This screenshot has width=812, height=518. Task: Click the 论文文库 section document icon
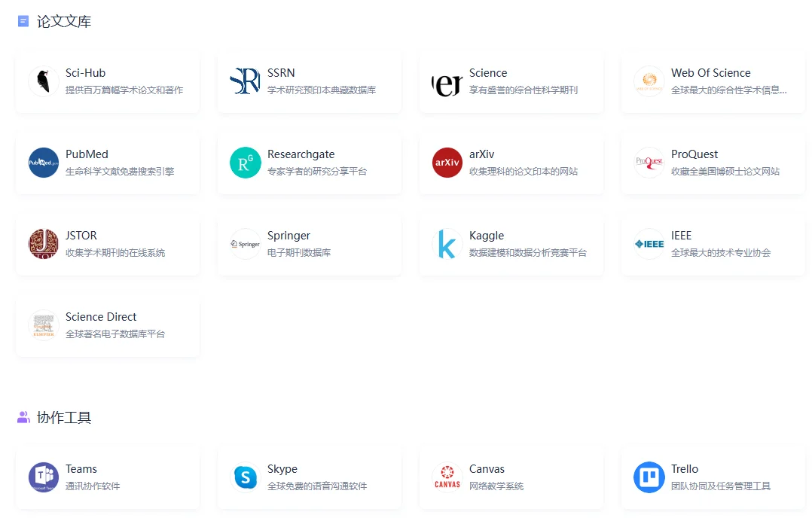coord(23,21)
